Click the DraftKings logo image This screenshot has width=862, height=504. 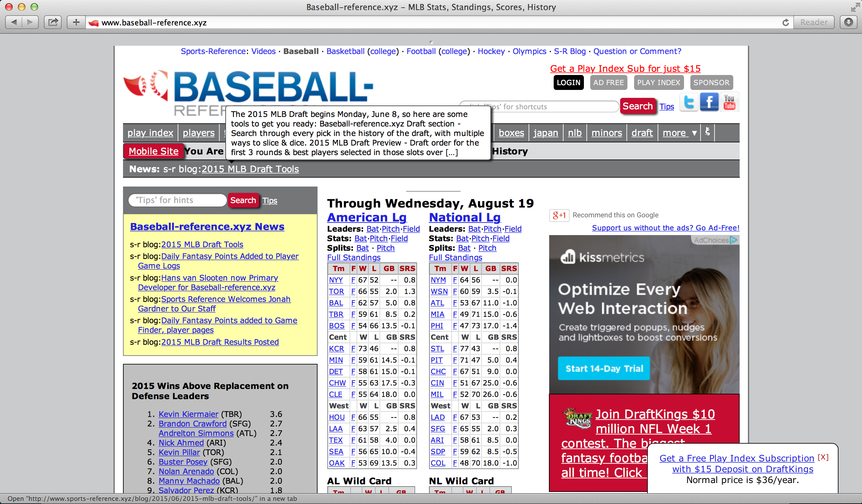click(578, 418)
